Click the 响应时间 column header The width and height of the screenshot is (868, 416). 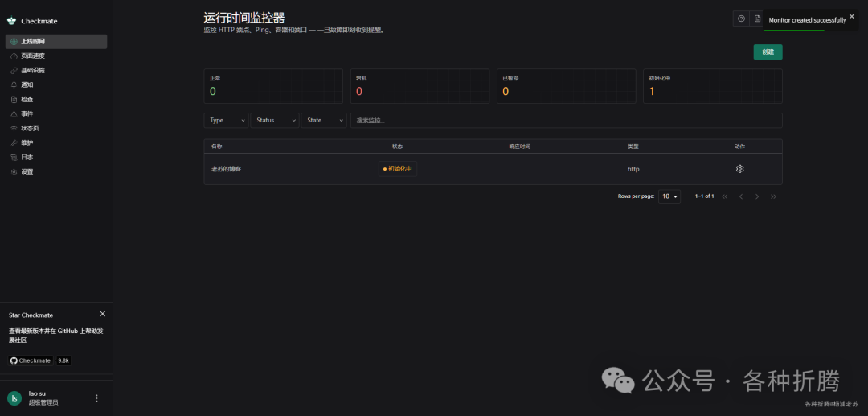click(x=520, y=146)
